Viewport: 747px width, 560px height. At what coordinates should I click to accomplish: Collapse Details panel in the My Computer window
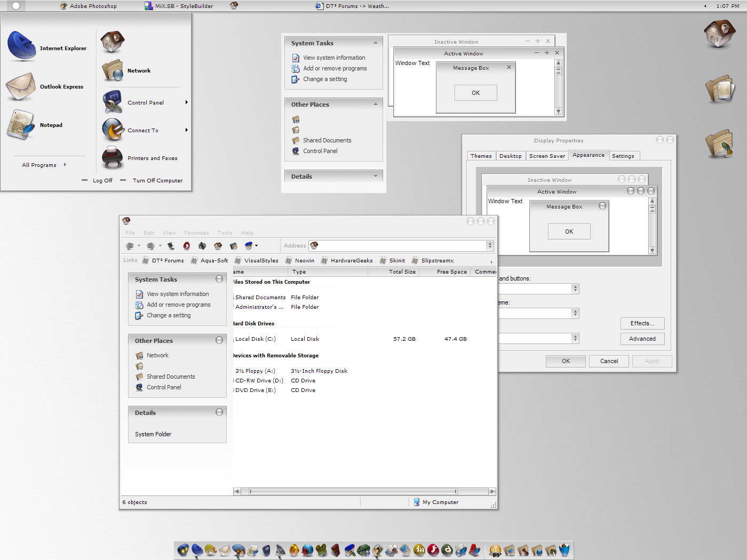219,412
